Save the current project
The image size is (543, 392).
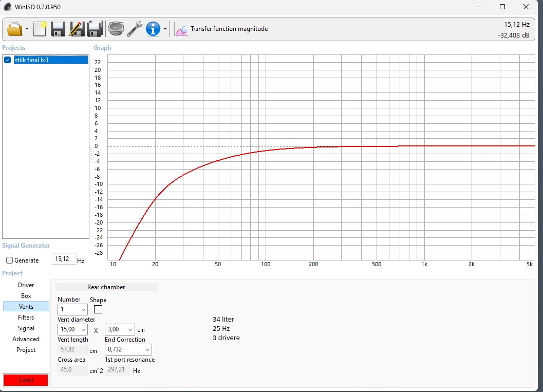click(58, 29)
